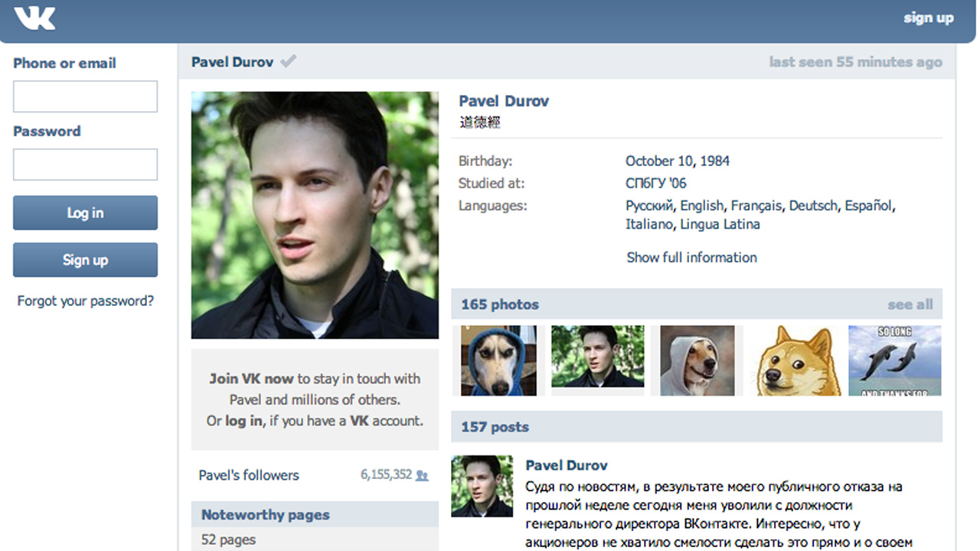Image resolution: width=980 pixels, height=551 pixels.
Task: Open 'Forgot your password?' link
Action: click(x=86, y=301)
